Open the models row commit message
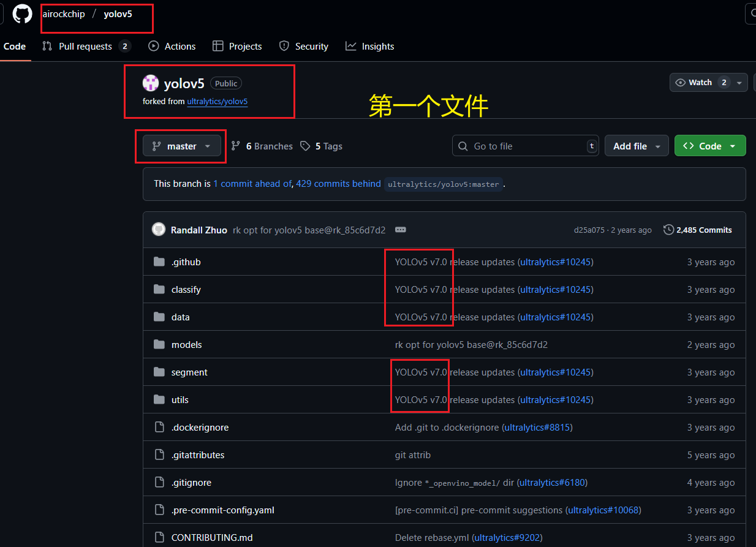 471,345
